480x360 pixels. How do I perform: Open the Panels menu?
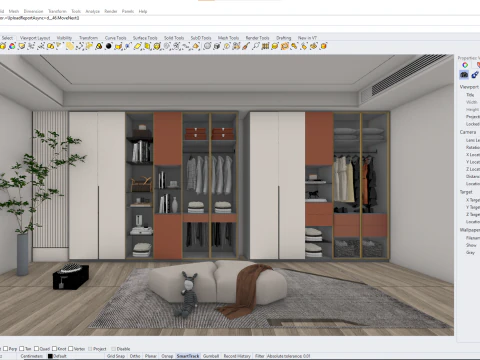pyautogui.click(x=128, y=11)
